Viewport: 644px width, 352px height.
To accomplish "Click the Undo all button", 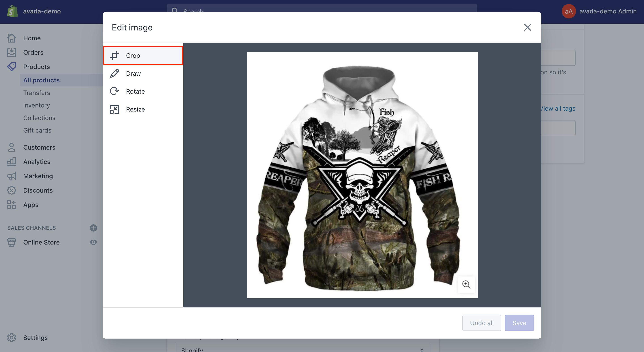I will [x=481, y=322].
